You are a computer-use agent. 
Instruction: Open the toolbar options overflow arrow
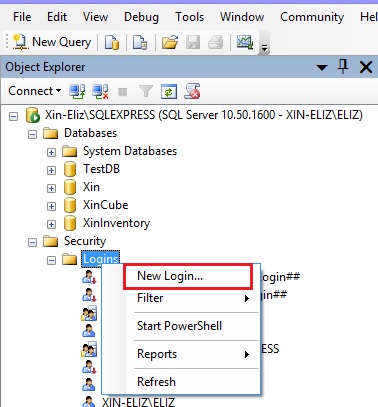pyautogui.click(x=264, y=48)
